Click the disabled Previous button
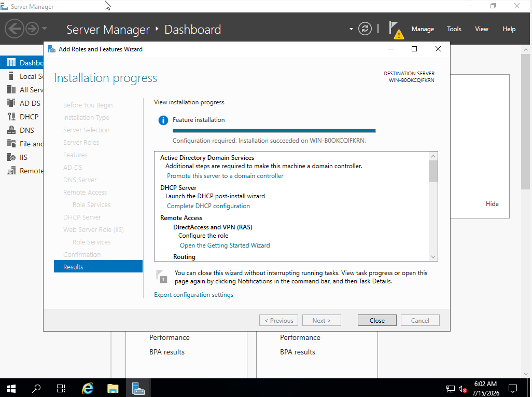The image size is (532, 397). [x=278, y=320]
